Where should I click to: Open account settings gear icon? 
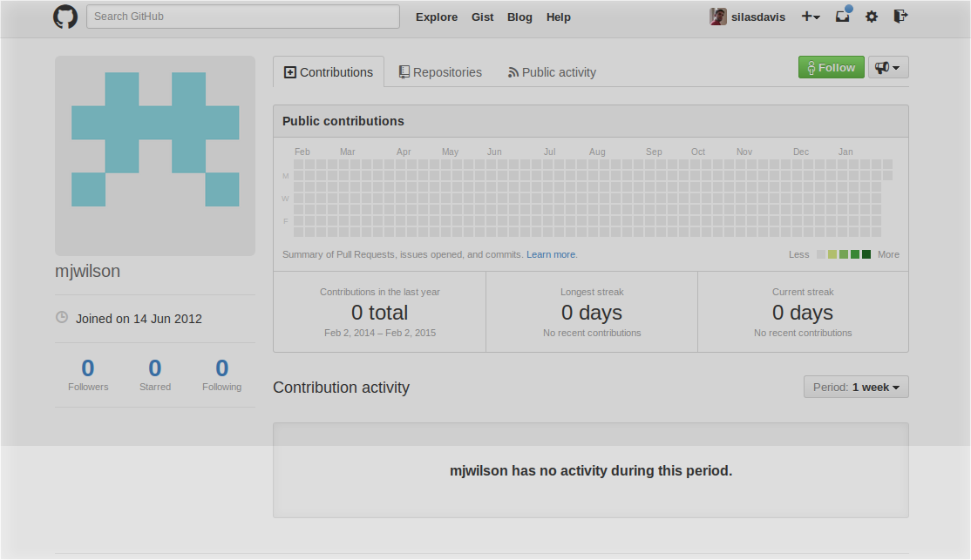point(872,17)
